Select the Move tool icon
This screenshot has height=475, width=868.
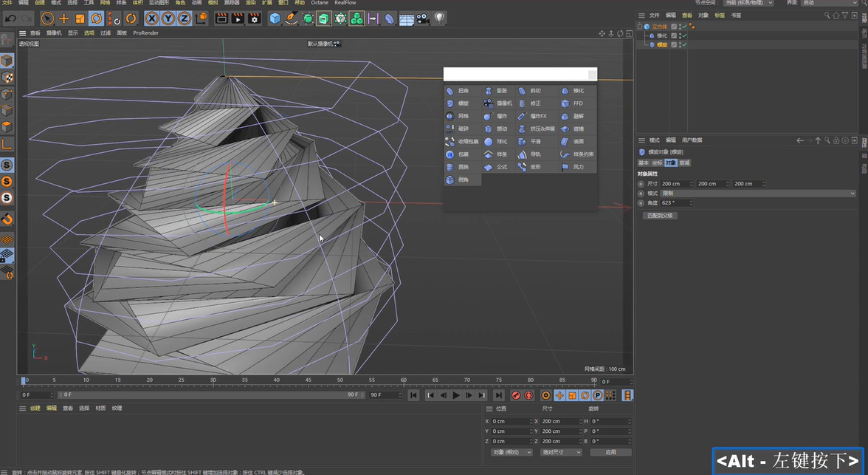pos(63,19)
